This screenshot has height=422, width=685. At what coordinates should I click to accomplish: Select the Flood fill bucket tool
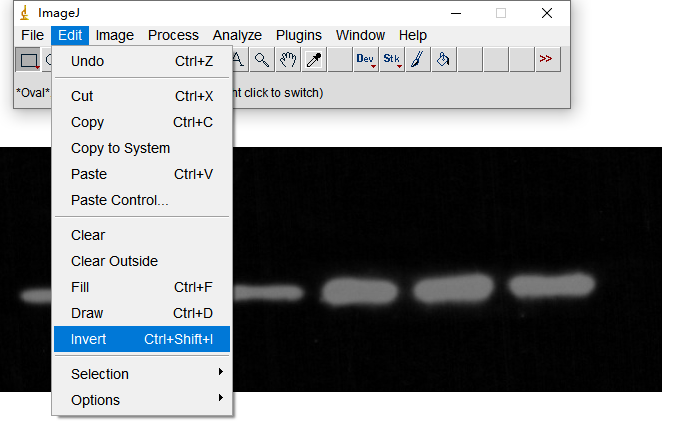[x=444, y=60]
